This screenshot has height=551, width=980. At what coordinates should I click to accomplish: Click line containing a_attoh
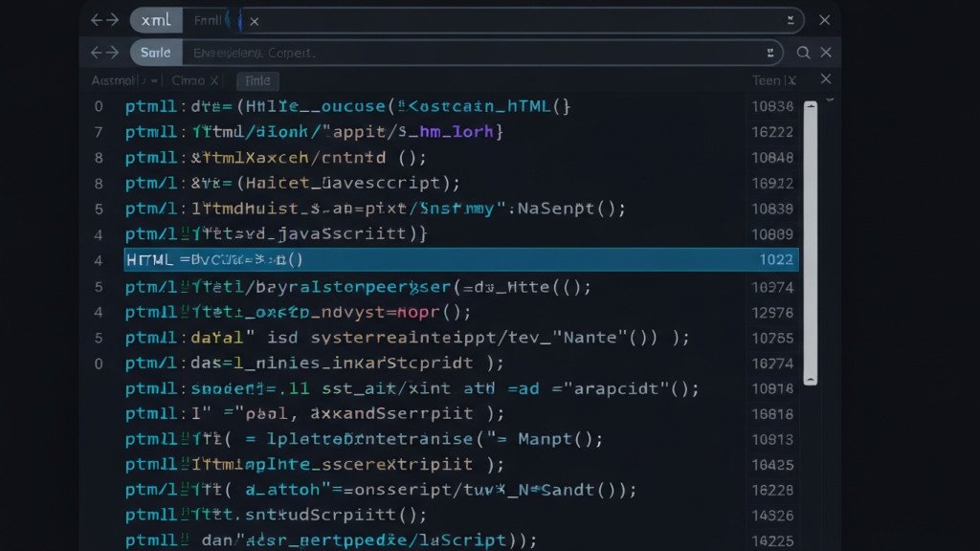coord(381,490)
